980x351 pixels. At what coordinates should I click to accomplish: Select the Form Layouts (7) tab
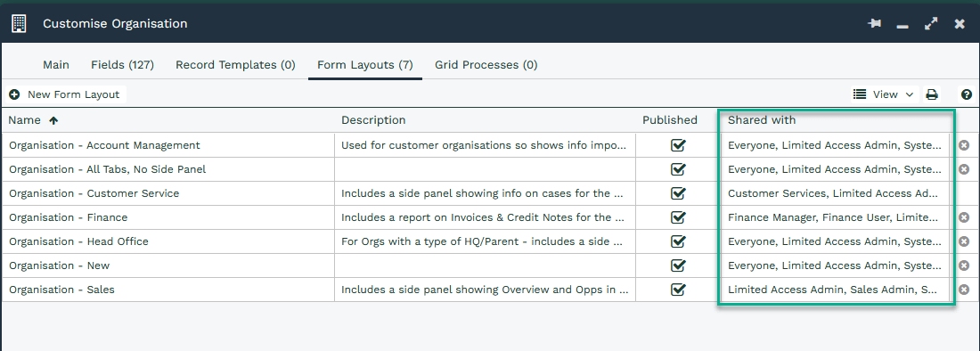coord(365,64)
